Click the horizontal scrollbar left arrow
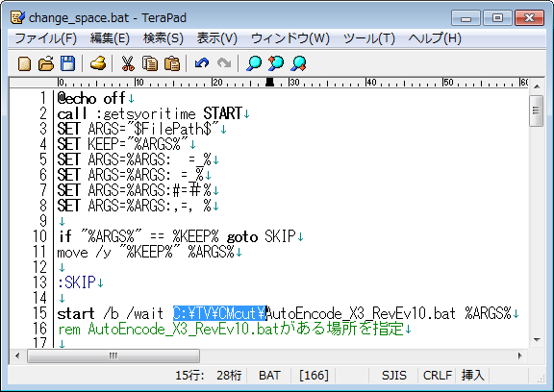Viewport: 554px width, 392px height. pyautogui.click(x=17, y=355)
